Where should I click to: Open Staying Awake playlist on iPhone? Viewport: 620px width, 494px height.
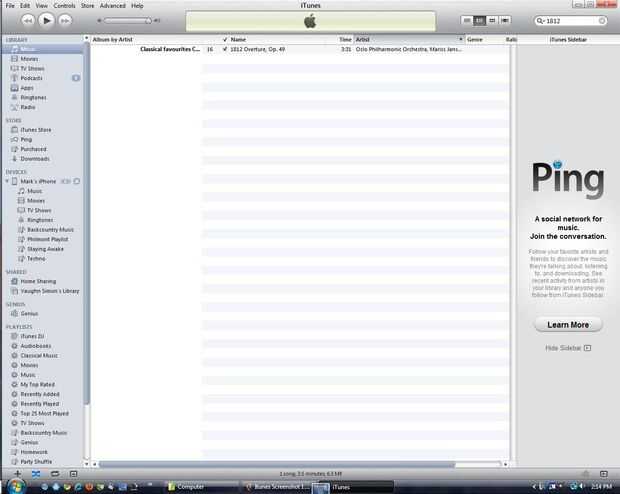pos(45,249)
